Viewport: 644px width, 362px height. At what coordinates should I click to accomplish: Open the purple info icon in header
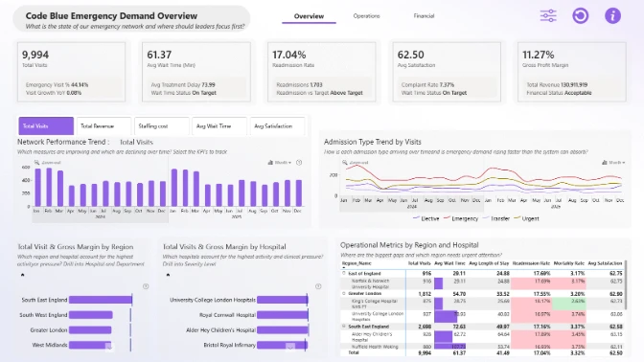coord(612,16)
